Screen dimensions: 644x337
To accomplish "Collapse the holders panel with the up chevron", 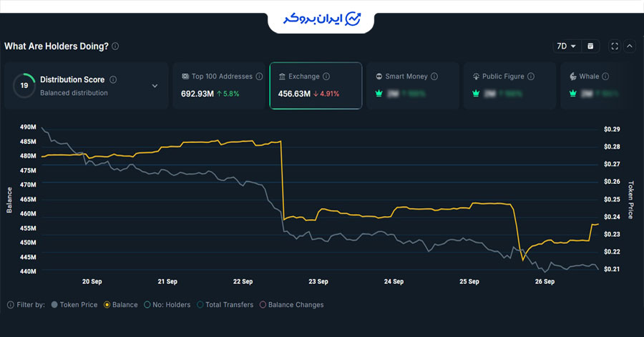I will 630,46.
